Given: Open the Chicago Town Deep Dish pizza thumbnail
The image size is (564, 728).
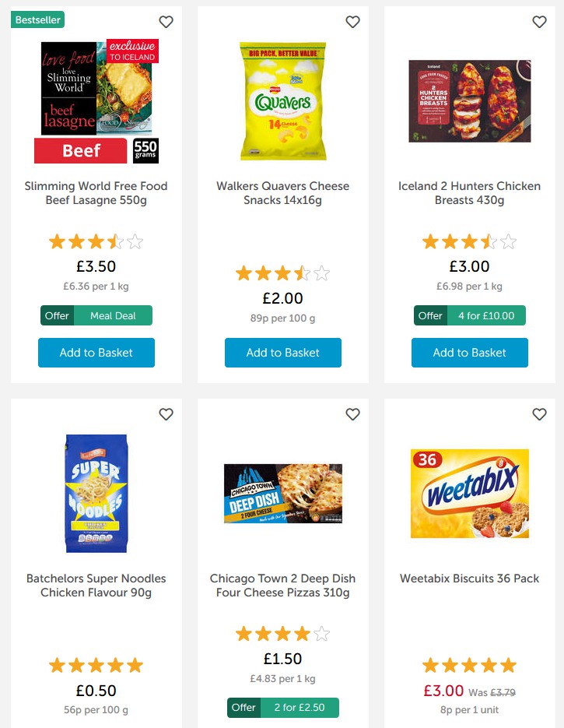Looking at the screenshot, I should click(282, 494).
